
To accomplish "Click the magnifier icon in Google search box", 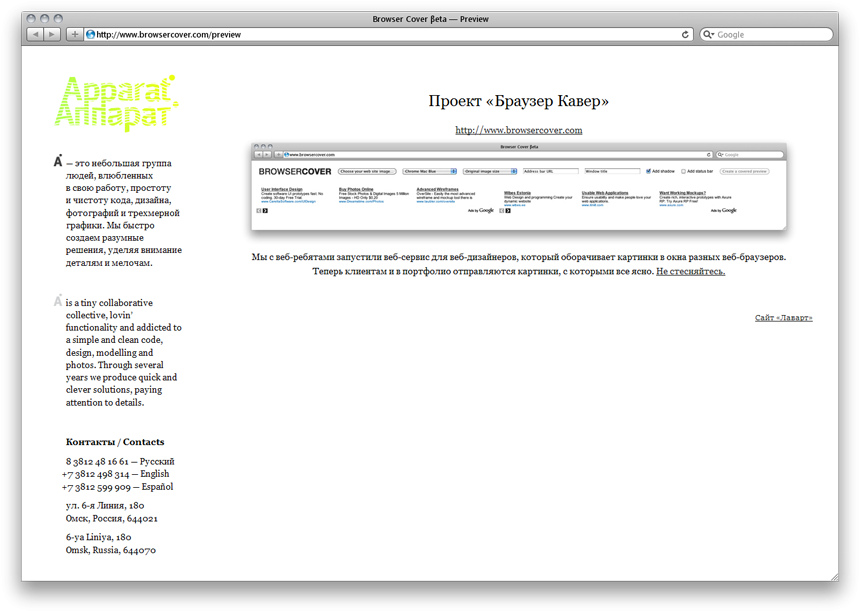I will click(x=708, y=35).
